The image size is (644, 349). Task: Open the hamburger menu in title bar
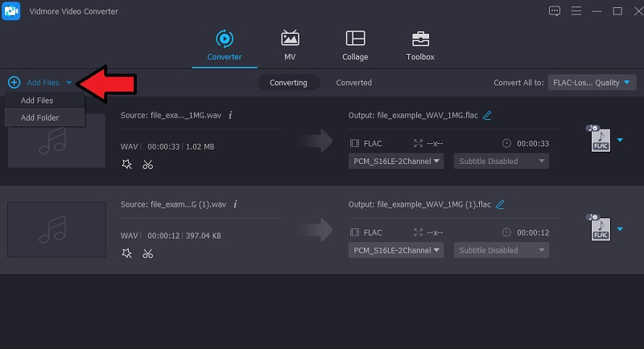point(575,11)
